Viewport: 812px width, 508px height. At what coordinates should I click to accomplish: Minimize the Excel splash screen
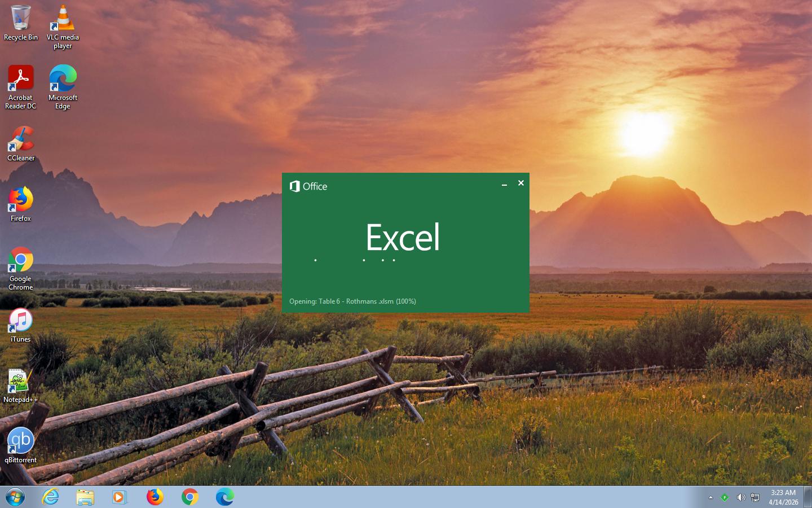click(504, 183)
